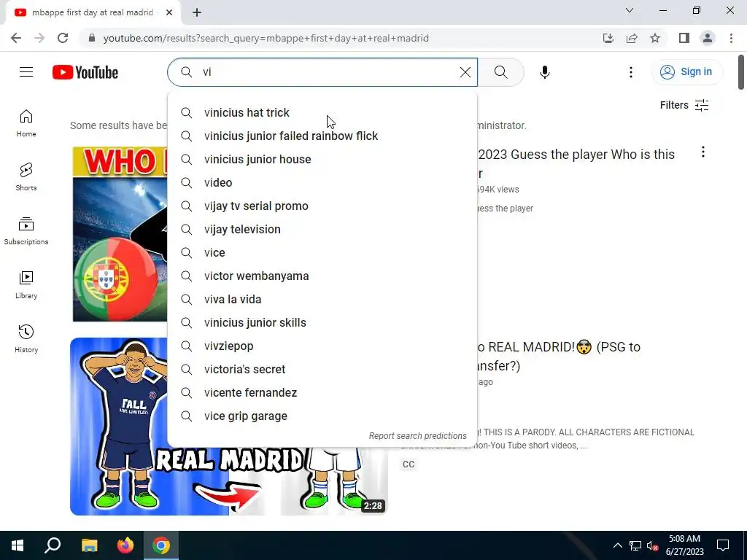
Task: Open File Explorer from the taskbar
Action: pos(89,545)
